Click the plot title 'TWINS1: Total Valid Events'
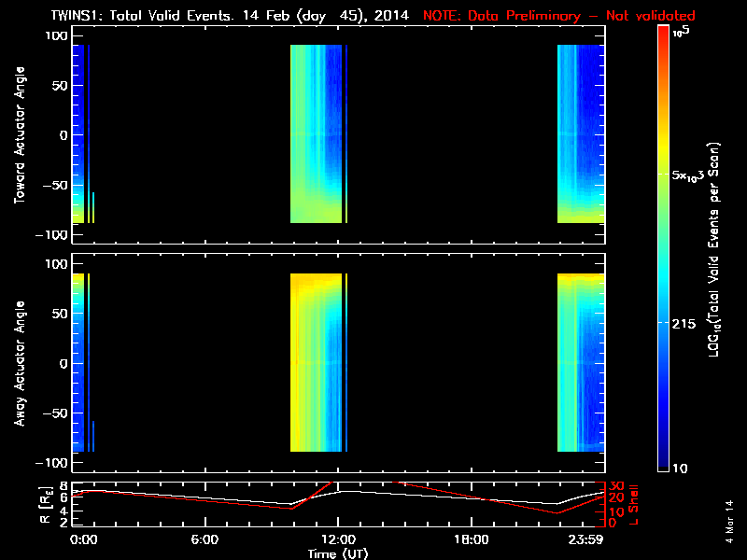 click(x=143, y=16)
